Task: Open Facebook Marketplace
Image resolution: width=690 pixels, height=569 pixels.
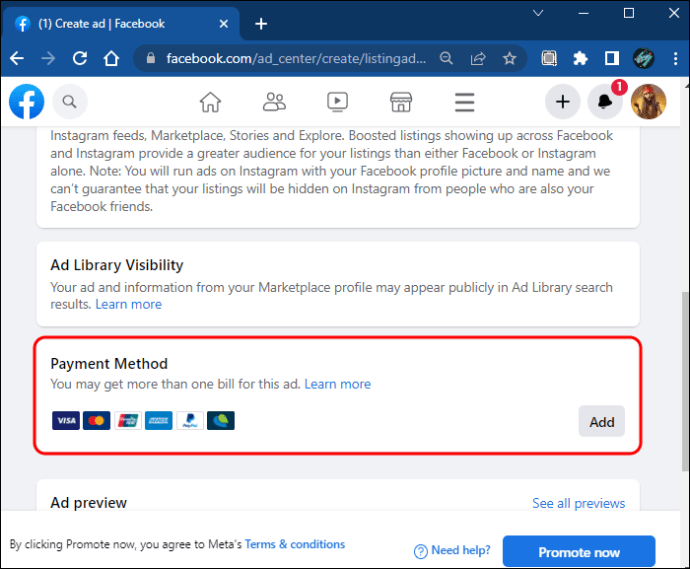Action: click(401, 102)
